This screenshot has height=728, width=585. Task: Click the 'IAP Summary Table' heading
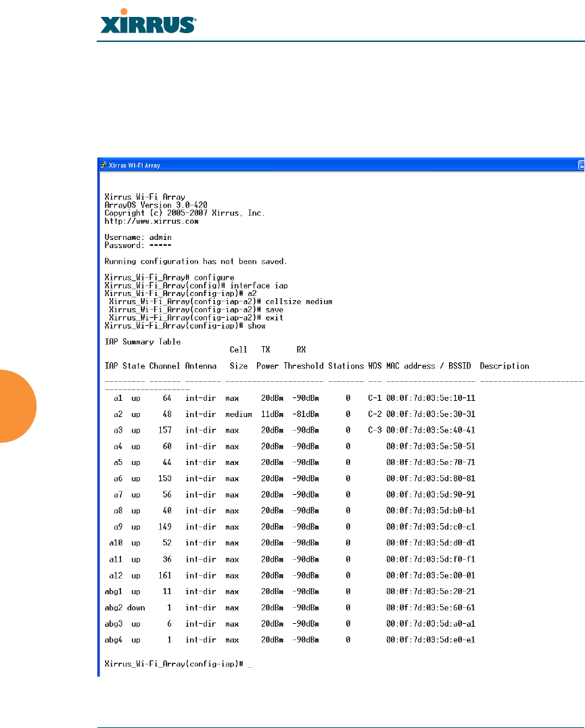pyautogui.click(x=143, y=342)
